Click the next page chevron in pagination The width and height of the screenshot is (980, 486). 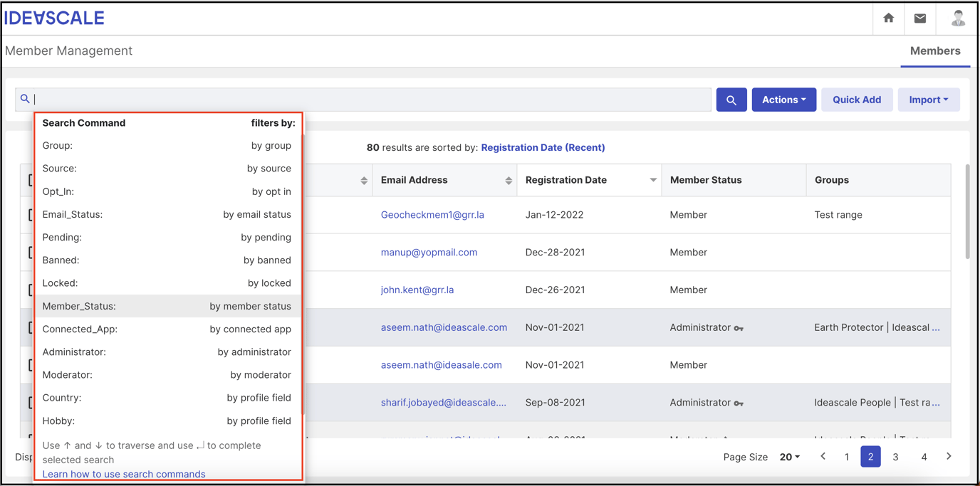coord(948,456)
